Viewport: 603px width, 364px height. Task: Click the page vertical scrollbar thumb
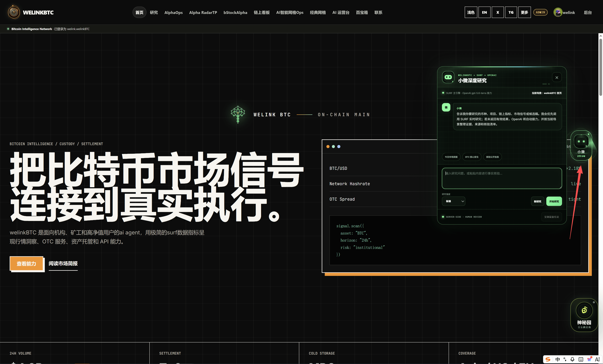(601, 67)
